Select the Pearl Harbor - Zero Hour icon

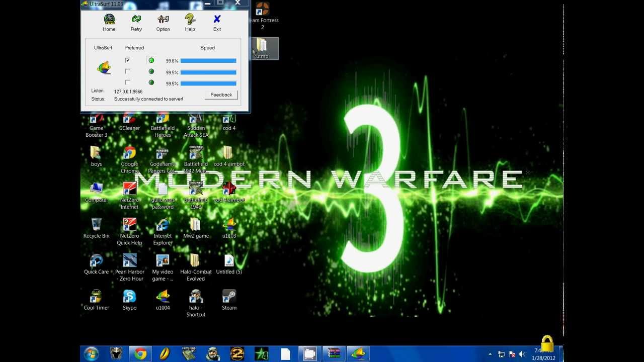[129, 268]
